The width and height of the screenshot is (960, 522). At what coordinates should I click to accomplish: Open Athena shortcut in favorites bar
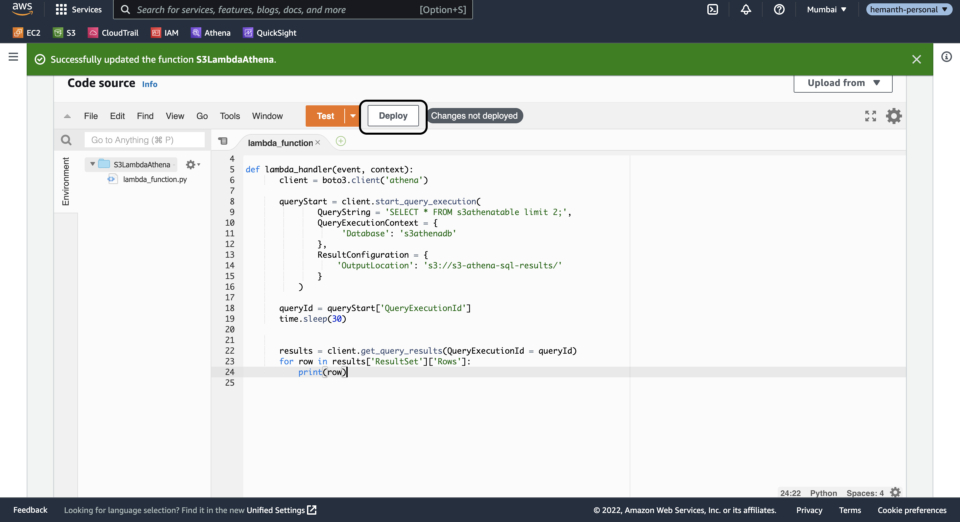coord(211,33)
